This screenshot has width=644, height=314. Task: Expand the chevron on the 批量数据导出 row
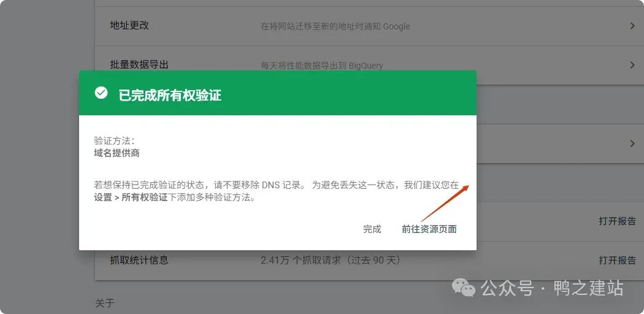tap(632, 65)
